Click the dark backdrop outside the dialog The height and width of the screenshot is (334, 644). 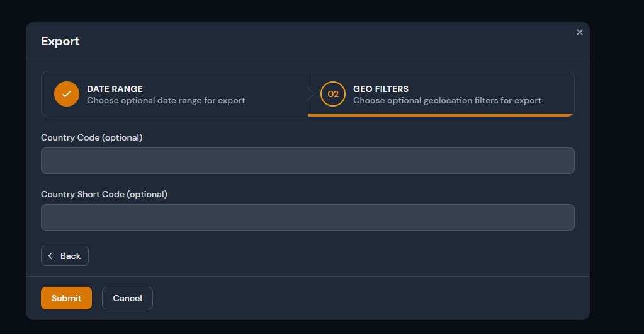617,189
